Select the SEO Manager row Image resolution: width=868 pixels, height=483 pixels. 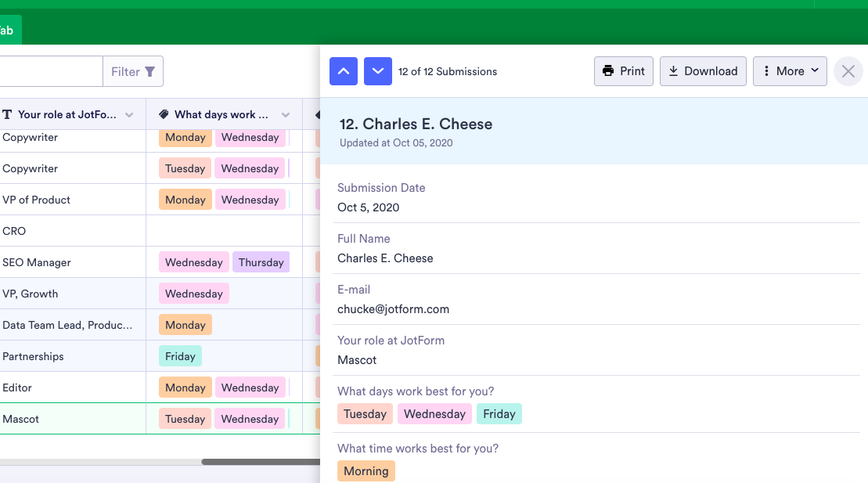point(160,262)
